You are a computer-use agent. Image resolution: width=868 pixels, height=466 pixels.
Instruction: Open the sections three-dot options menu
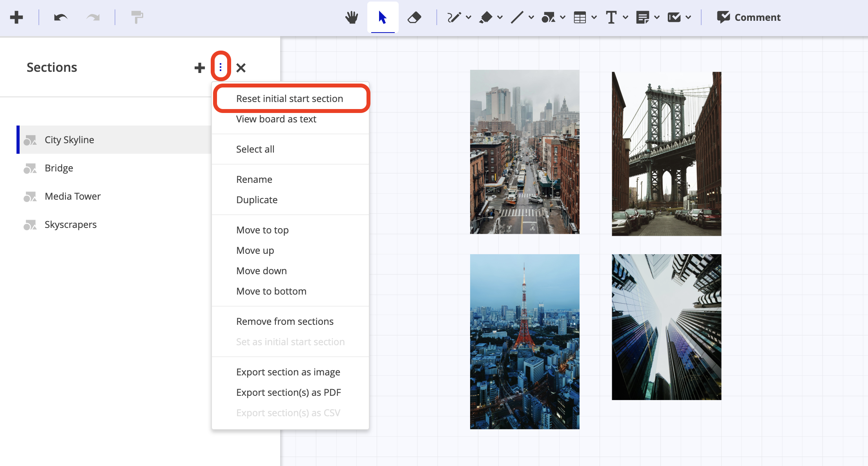click(221, 67)
